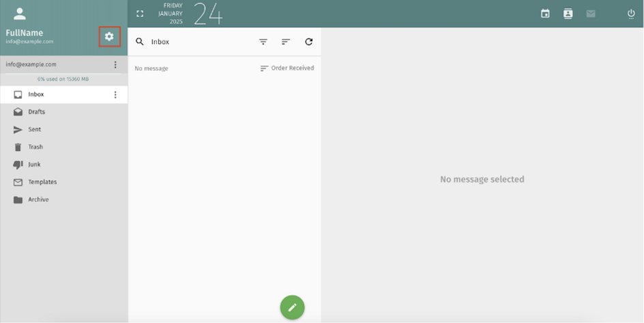Click the 'FRIDAY JANUARY 2025' date text

coord(171,14)
